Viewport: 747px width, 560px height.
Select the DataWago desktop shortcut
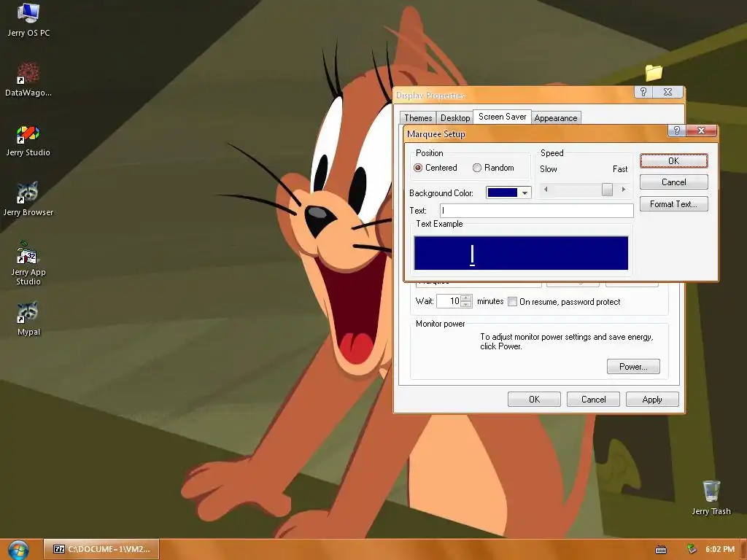point(28,79)
